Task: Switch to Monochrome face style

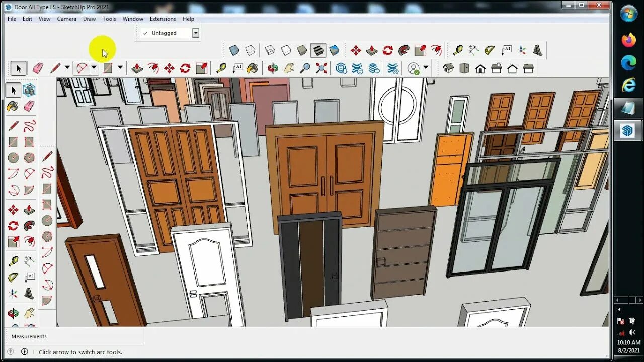Action: 334,50
